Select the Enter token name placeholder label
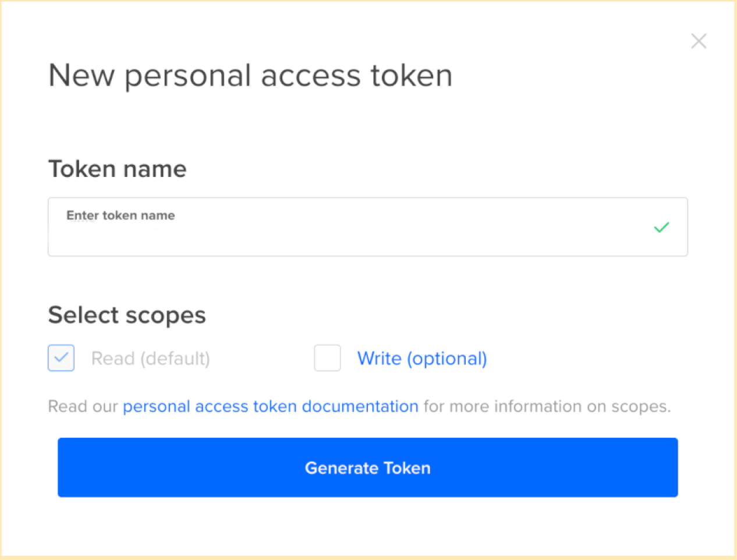 (121, 215)
